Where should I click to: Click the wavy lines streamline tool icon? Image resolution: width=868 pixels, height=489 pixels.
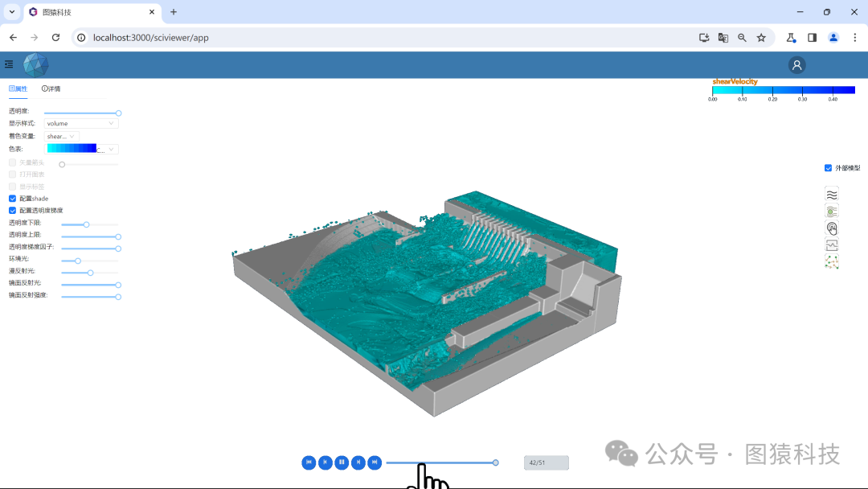click(832, 195)
